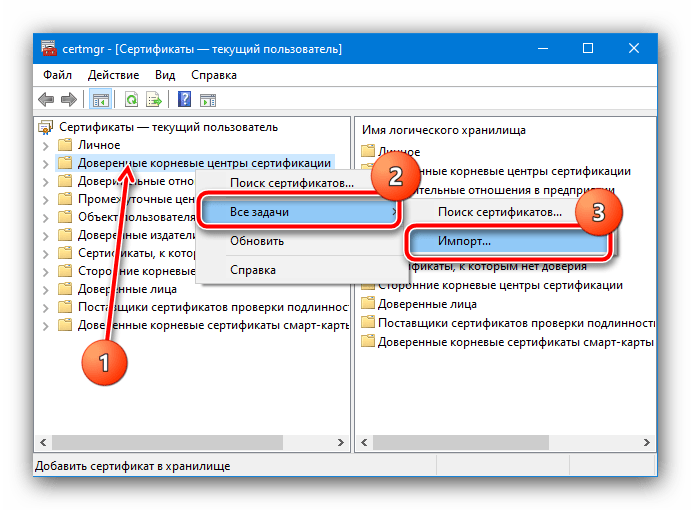Click the Личное folder icon in tree

point(65,145)
